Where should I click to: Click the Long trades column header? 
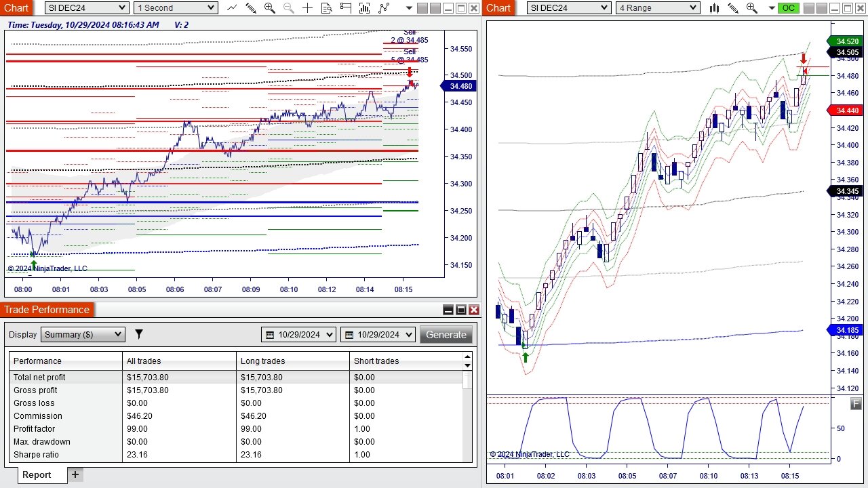[x=293, y=361]
